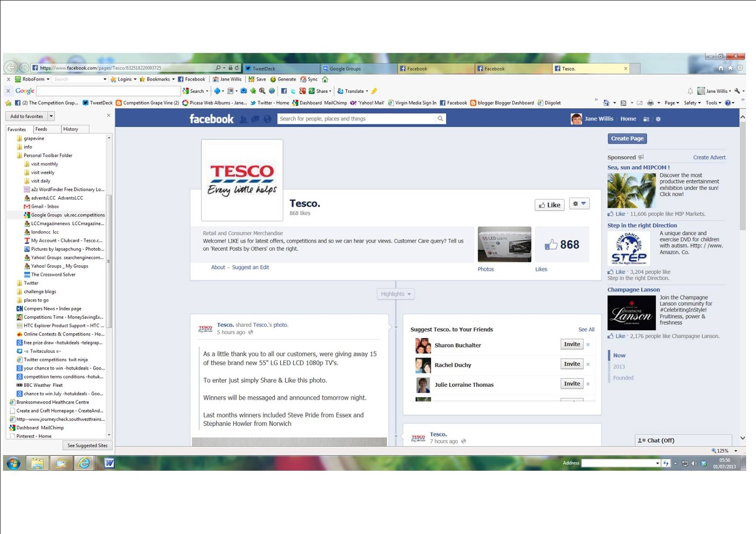Open the Chat (Off) bar
756x534 pixels.
(x=683, y=441)
